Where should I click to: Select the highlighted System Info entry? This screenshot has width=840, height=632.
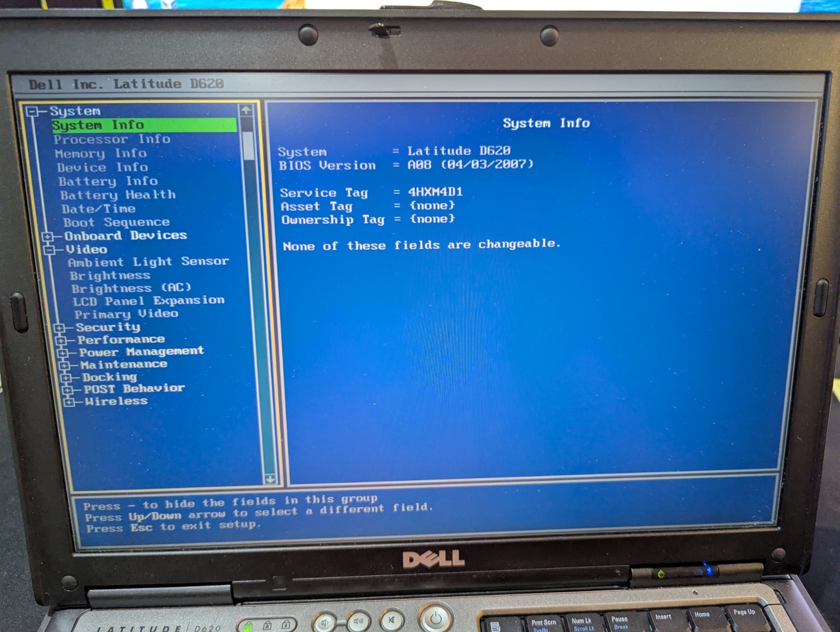click(x=144, y=125)
